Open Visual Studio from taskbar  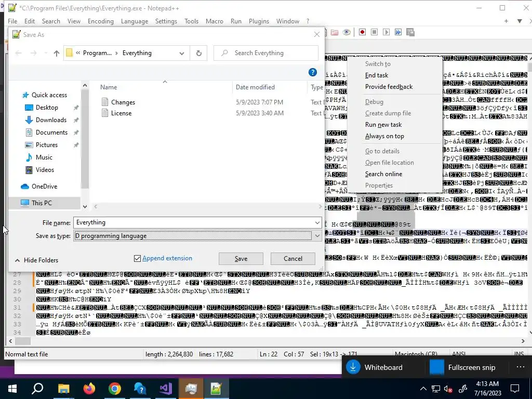[x=166, y=389]
